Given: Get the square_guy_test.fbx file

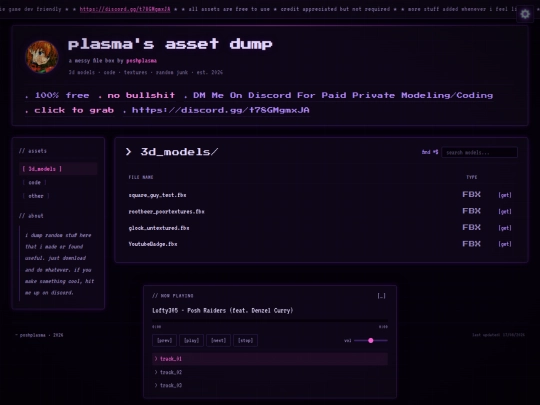Looking at the screenshot, I should 505,195.
